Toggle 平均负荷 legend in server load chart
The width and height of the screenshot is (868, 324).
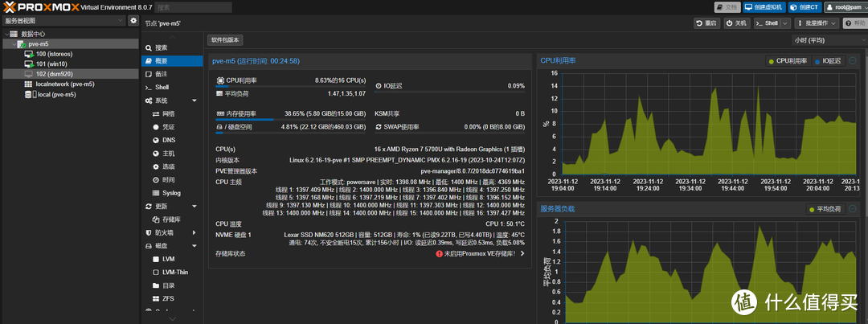[x=825, y=209]
